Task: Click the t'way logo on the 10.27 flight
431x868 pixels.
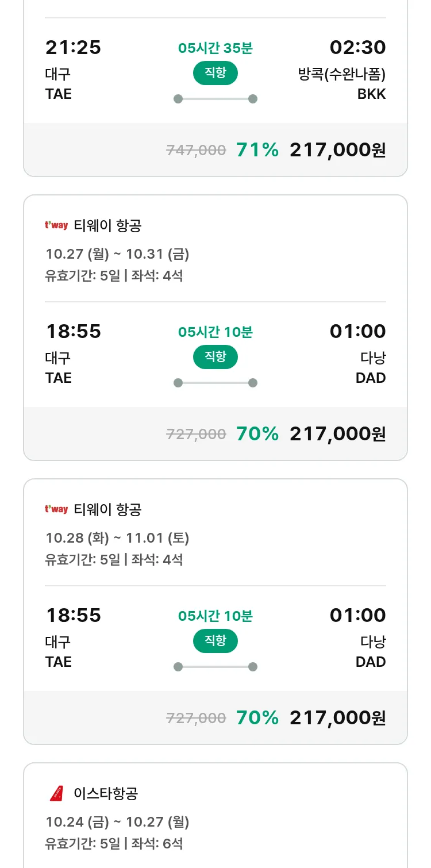Action: [56, 225]
